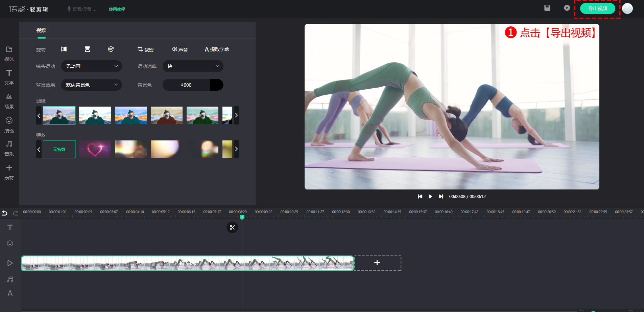Image resolution: width=644 pixels, height=312 pixels.
Task: Open the 运动速率 快 dropdown
Action: (193, 66)
